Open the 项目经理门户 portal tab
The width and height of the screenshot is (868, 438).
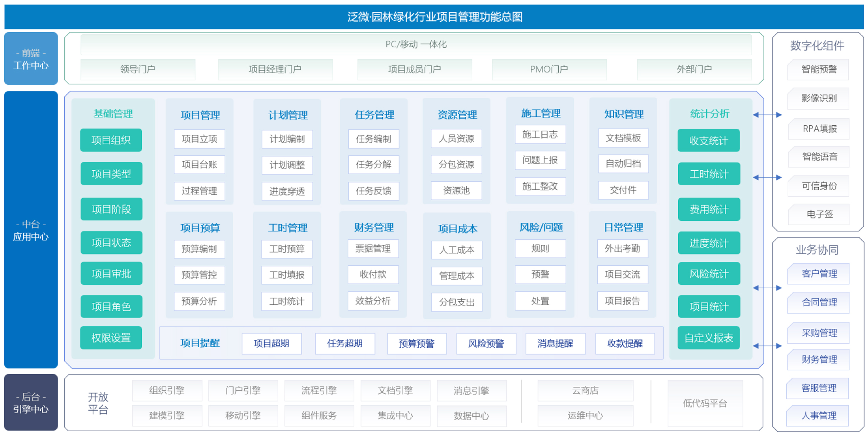click(275, 69)
